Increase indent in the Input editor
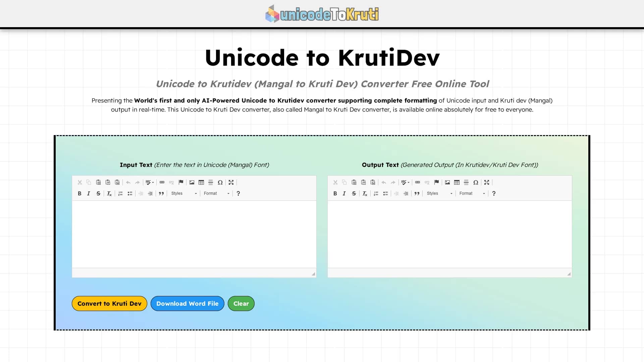The width and height of the screenshot is (644, 362). tap(150, 193)
